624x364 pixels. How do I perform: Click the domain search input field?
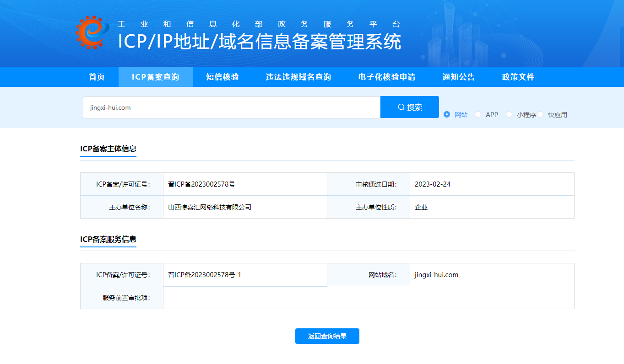232,107
